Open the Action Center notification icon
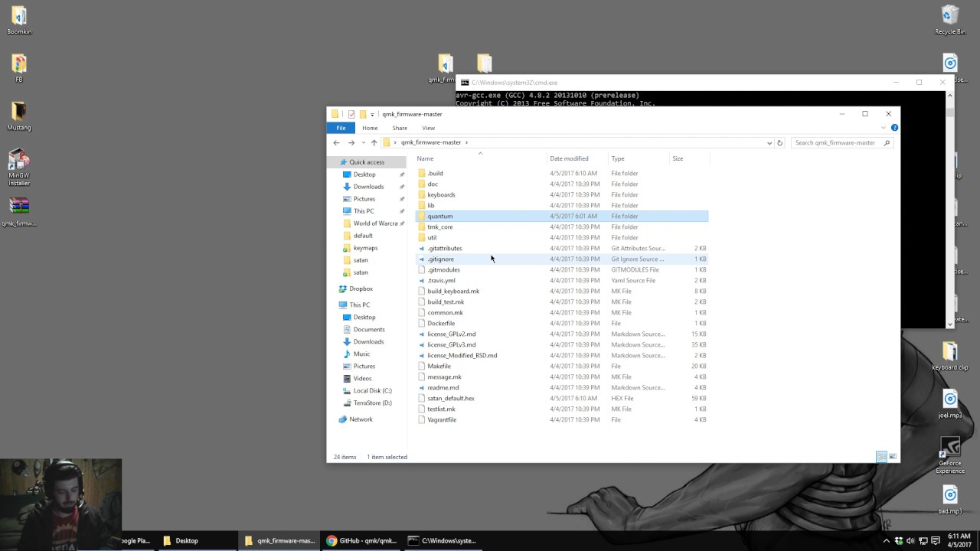 [936, 540]
